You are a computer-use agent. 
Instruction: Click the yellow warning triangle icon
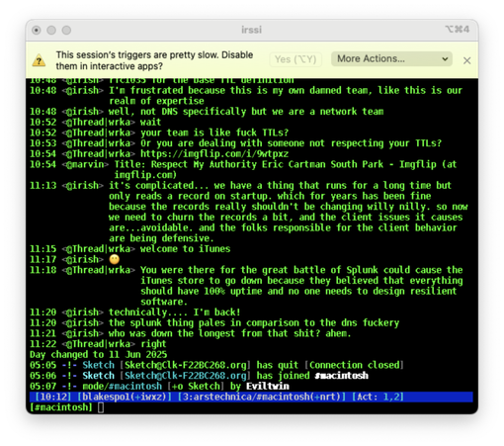tap(39, 60)
